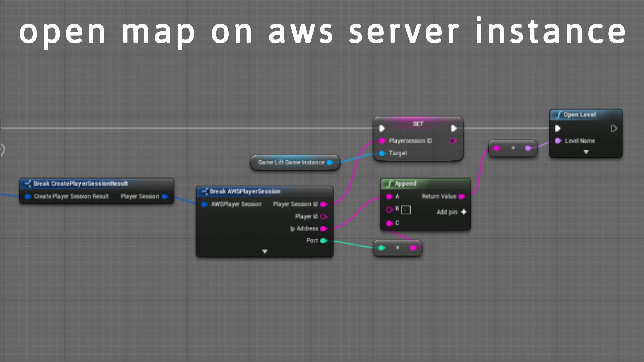Viewport: 644px width, 362px height.
Task: Select the Append node title
Action: click(405, 184)
